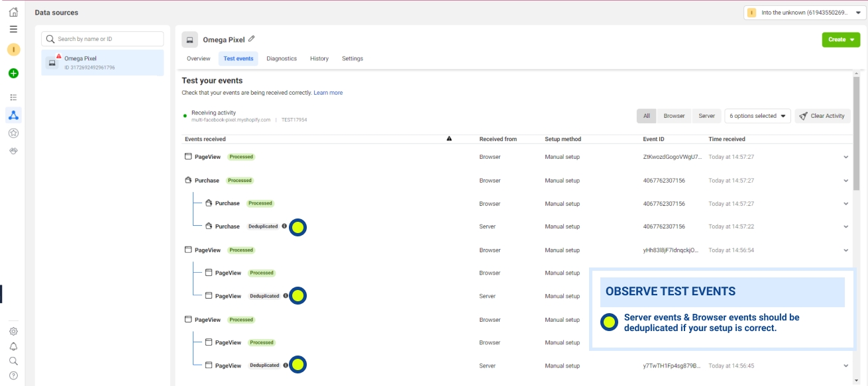Click the green plus connect data icon

click(13, 73)
